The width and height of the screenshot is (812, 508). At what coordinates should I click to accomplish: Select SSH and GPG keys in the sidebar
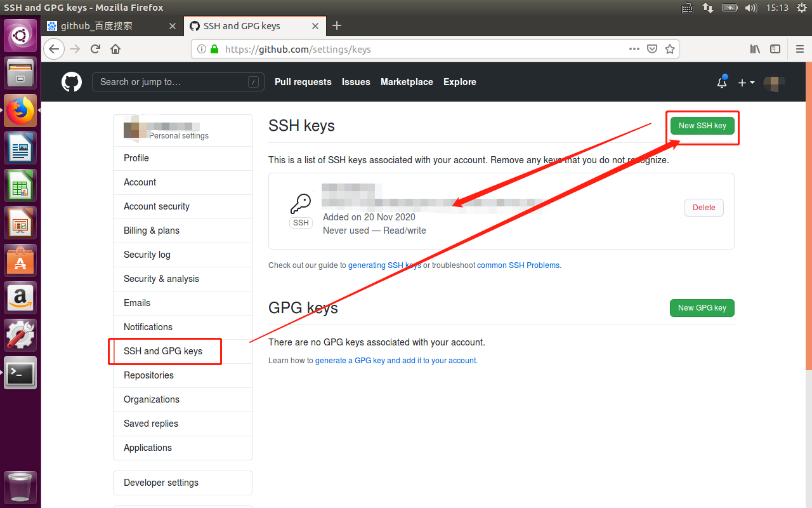183,351
